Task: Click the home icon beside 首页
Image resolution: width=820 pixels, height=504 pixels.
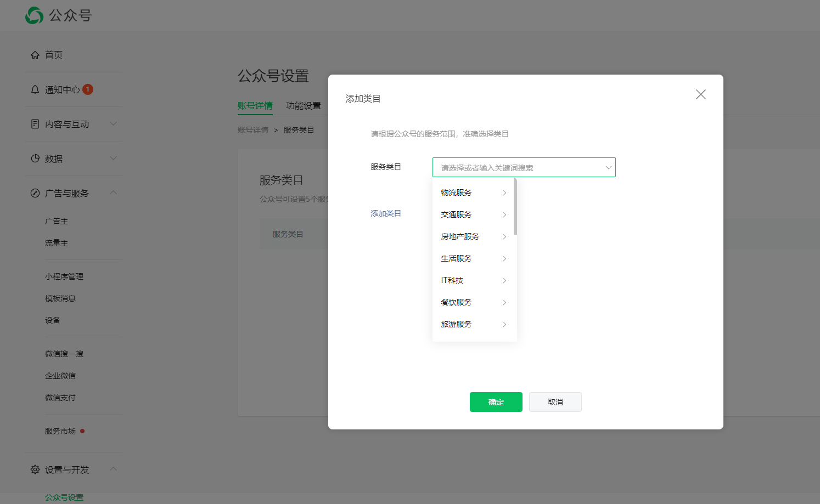Action: point(35,55)
